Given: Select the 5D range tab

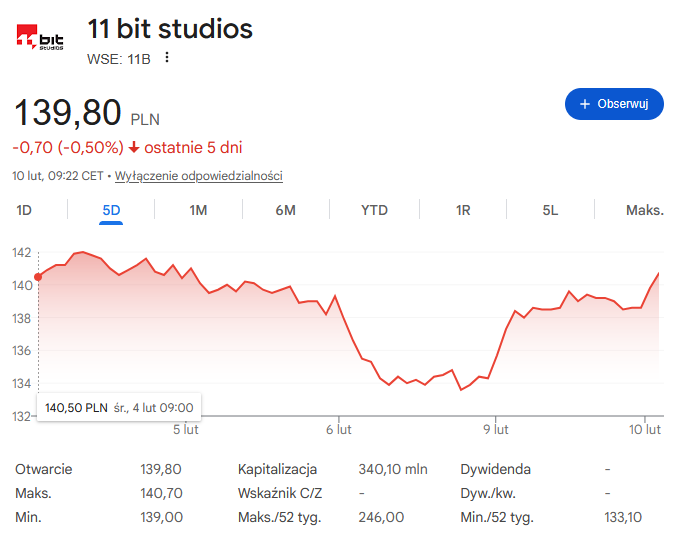Looking at the screenshot, I should 111,210.
